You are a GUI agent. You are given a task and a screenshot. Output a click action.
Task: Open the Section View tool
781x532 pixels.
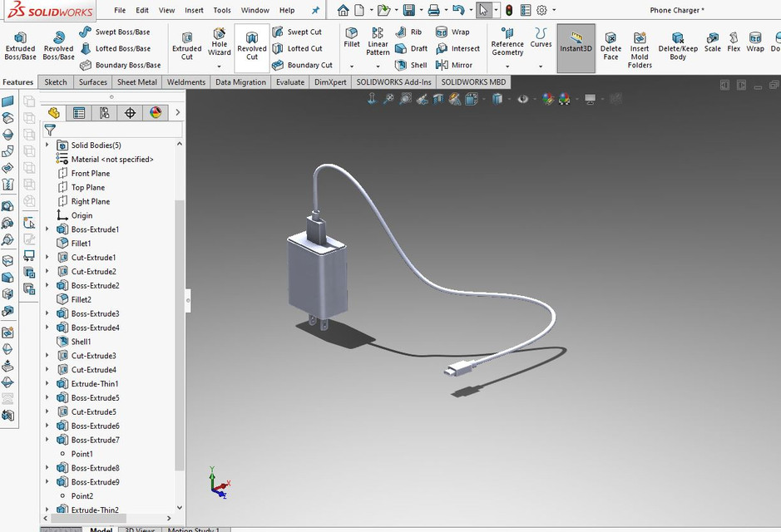tap(437, 98)
